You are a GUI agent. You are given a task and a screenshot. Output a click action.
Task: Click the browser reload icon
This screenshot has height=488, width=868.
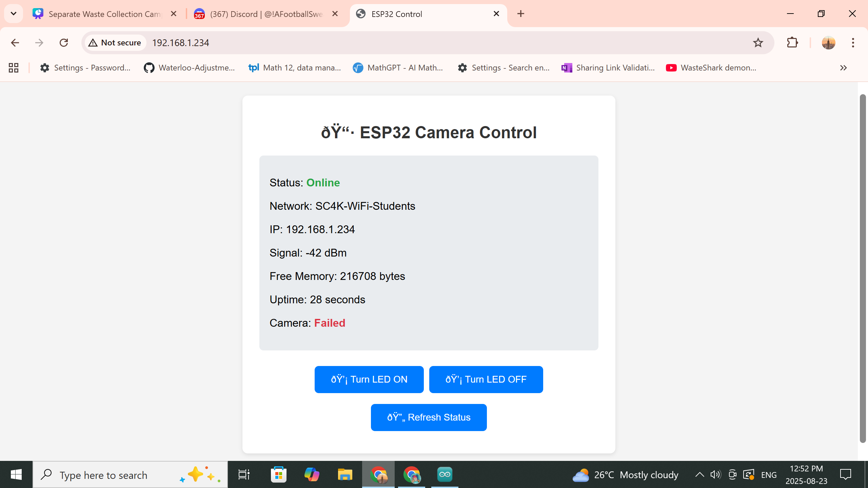point(64,43)
